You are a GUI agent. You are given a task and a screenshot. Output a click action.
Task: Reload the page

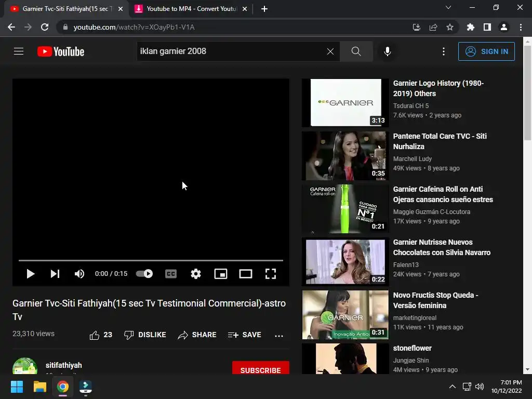coord(45,27)
